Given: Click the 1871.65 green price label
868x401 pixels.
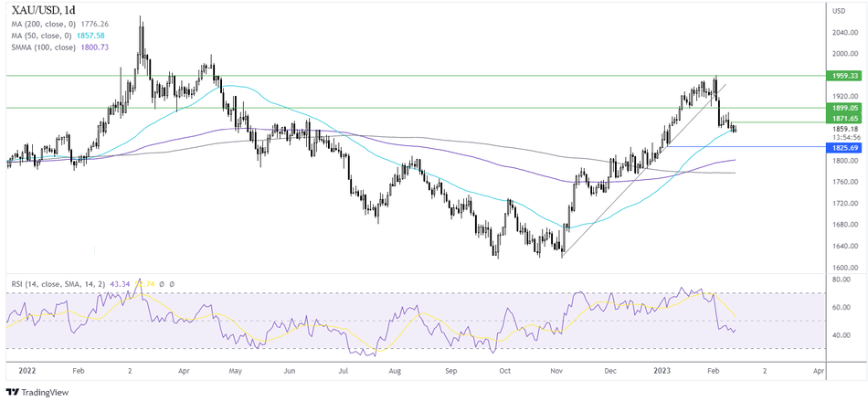Looking at the screenshot, I should (843, 119).
